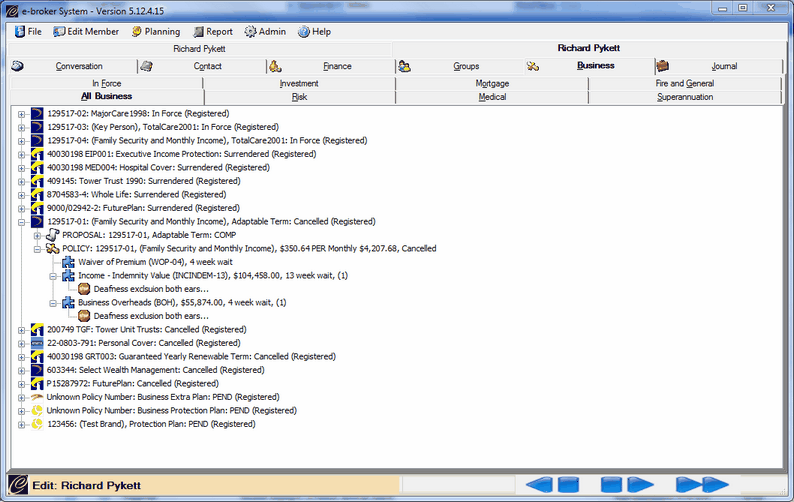Switch to the Conversation tab
794x502 pixels.
coord(73,66)
